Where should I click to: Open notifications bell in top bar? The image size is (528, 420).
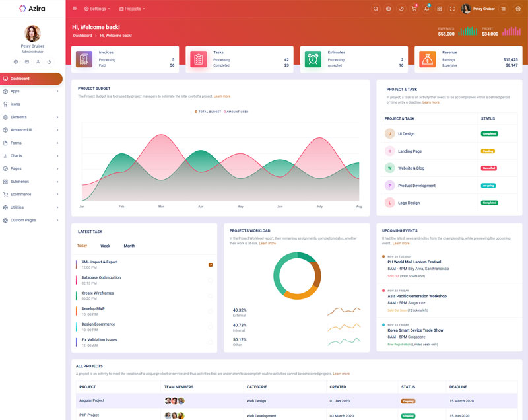[426, 9]
